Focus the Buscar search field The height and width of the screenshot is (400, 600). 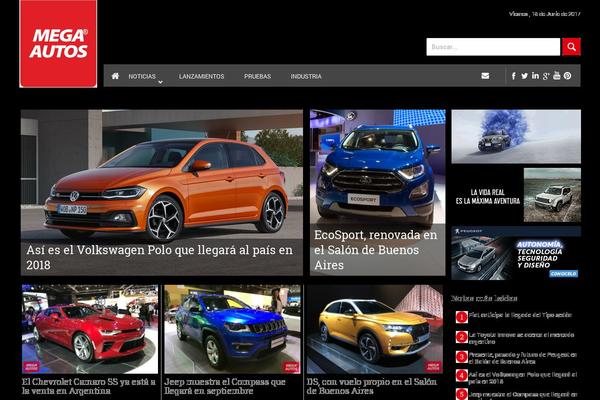coord(493,47)
